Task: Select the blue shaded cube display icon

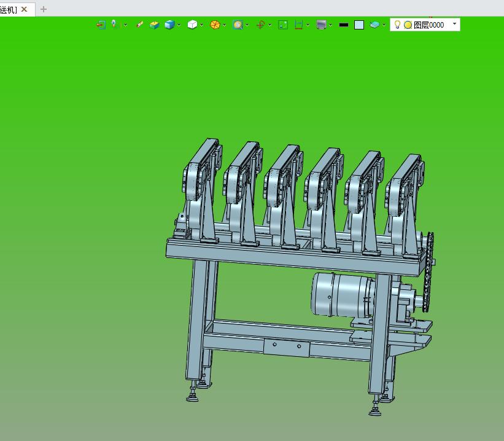Action: pos(169,25)
